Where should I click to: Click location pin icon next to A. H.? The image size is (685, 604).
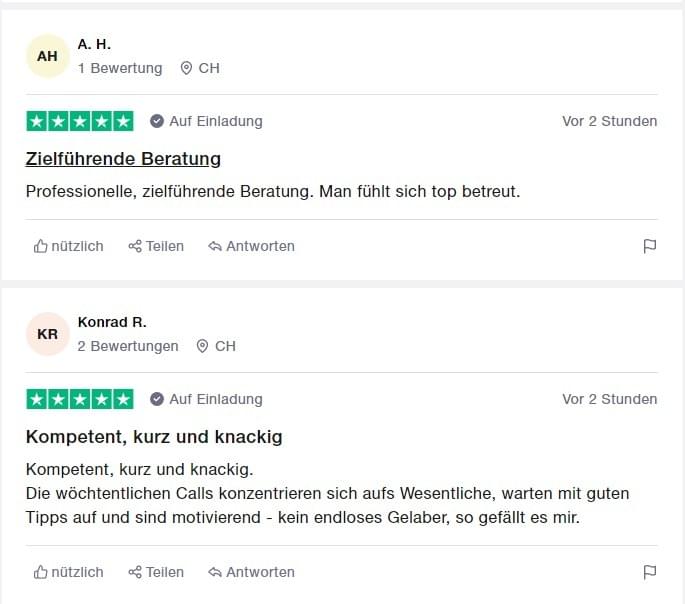point(186,68)
